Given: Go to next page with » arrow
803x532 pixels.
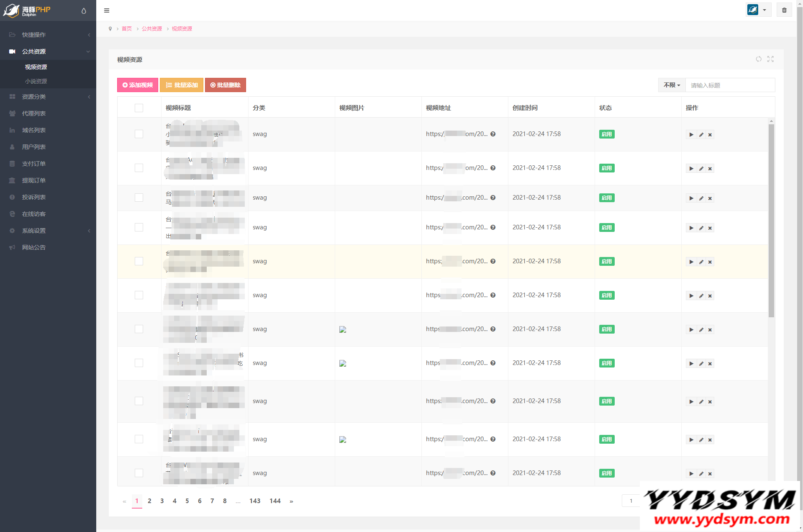Looking at the screenshot, I should coord(291,501).
